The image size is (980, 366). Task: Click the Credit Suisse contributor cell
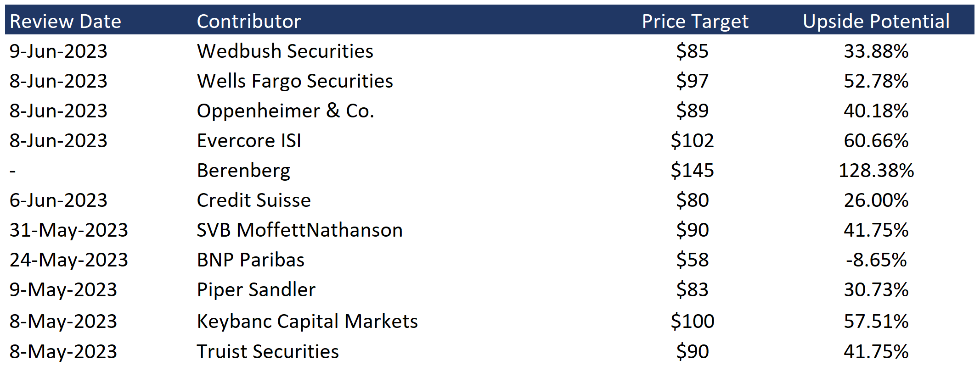click(254, 200)
